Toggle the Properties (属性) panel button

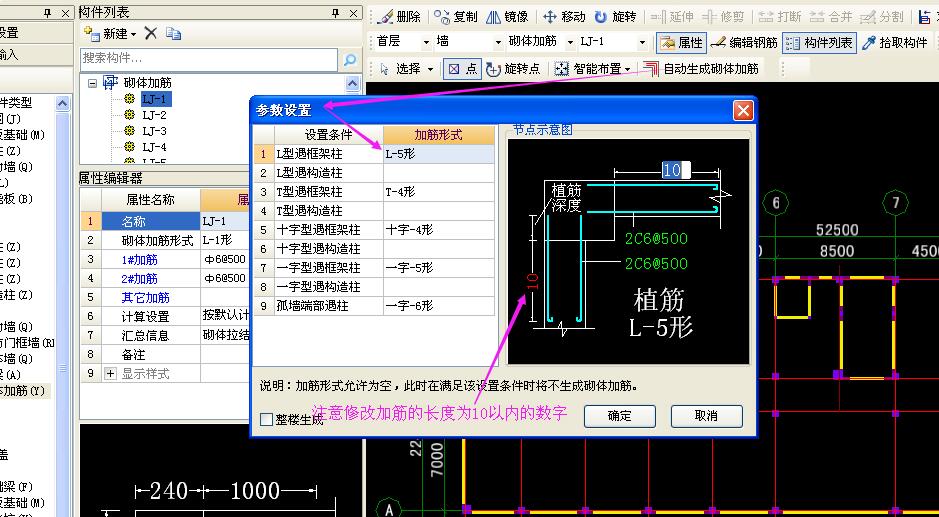[x=681, y=43]
